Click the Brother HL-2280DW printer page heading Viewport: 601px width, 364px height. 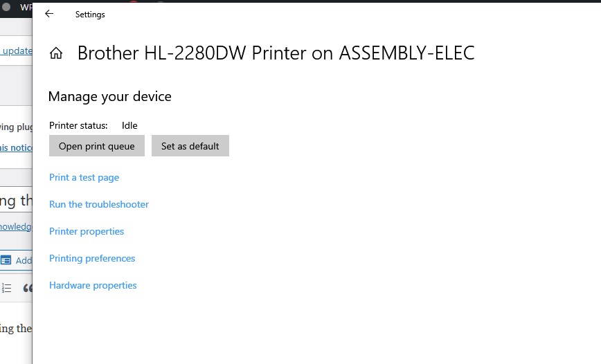point(276,53)
